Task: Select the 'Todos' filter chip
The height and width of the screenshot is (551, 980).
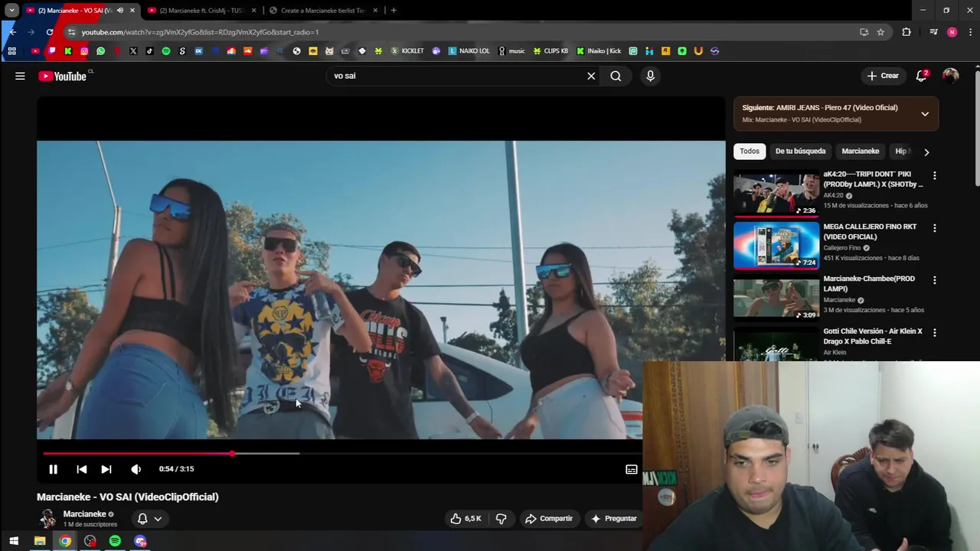Action: (750, 152)
